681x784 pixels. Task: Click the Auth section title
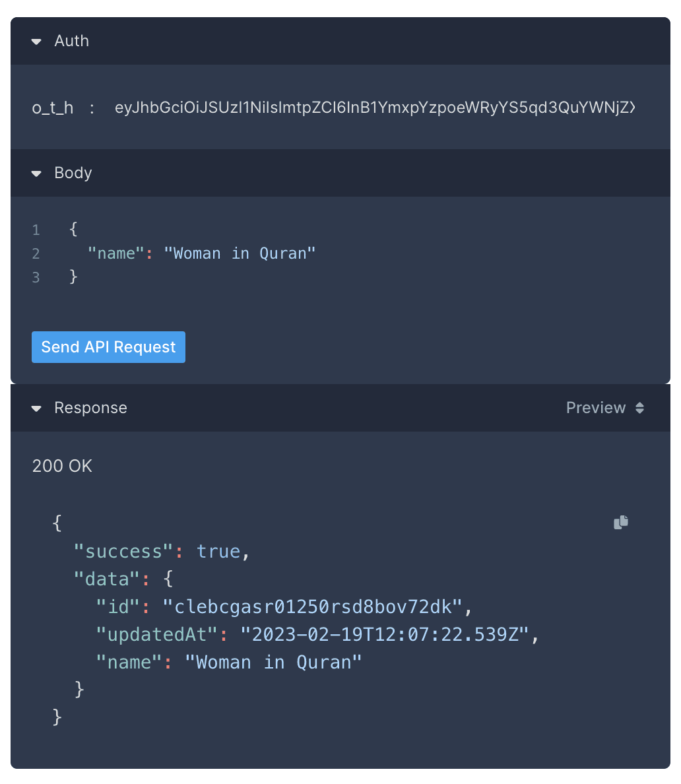[71, 41]
